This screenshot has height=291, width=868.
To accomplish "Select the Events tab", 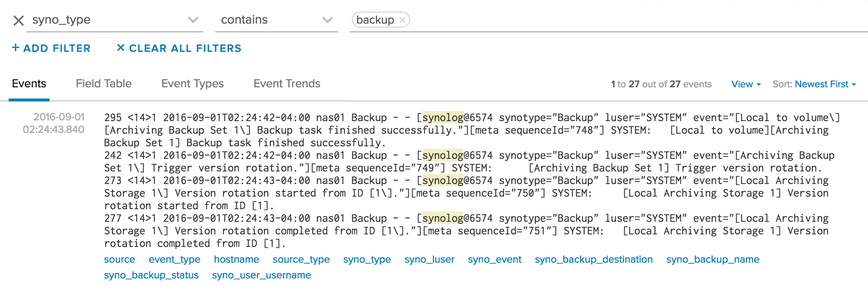I will (29, 84).
